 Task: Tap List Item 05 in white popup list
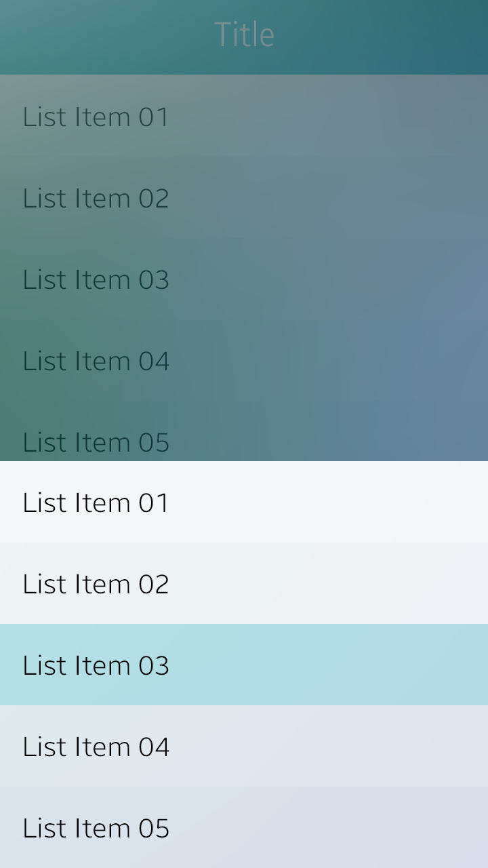point(96,828)
